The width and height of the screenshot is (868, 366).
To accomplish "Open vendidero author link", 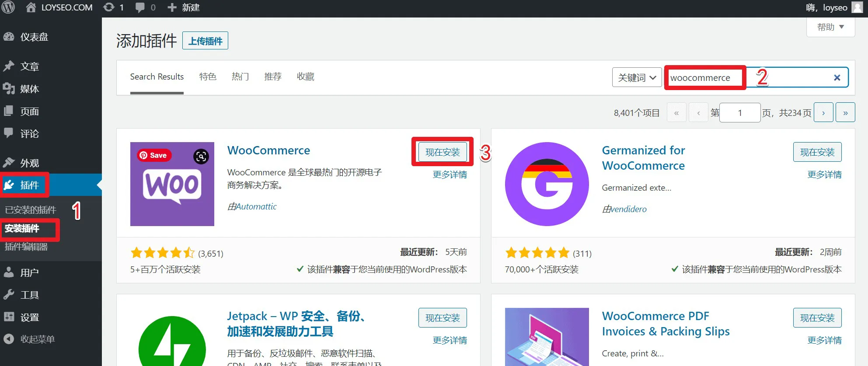I will 629,209.
